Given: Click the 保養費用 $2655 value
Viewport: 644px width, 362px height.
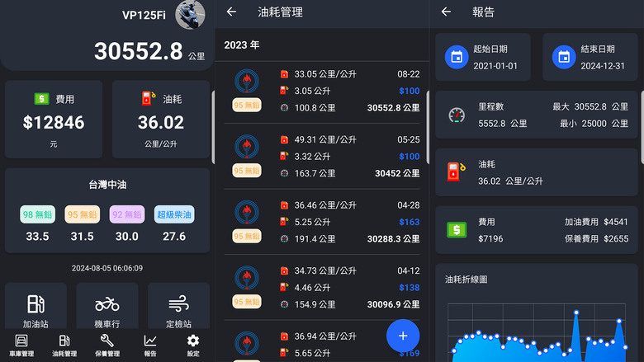Looking at the screenshot, I should coord(596,238).
